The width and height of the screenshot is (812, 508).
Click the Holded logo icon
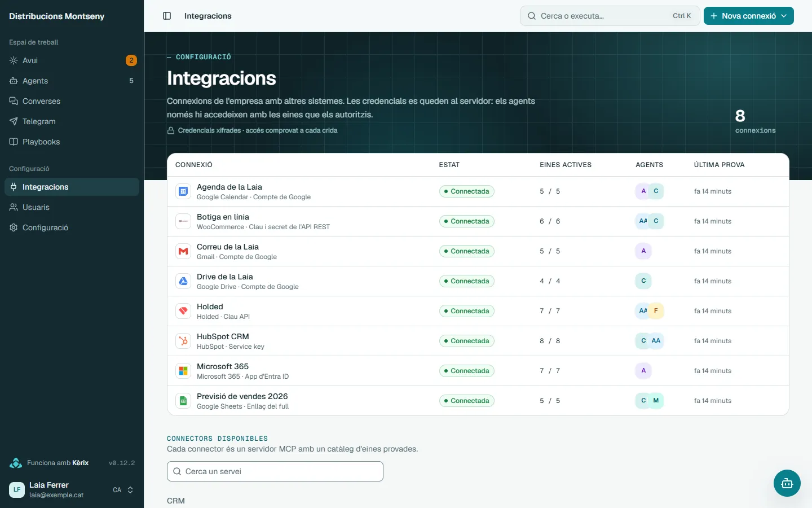[x=183, y=311]
